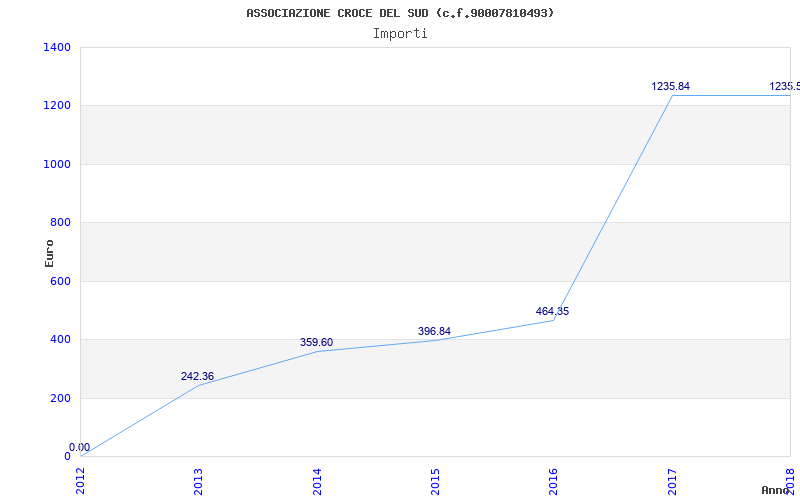Click the 396.84 data label
Screen dimensions: 800x500
434,332
